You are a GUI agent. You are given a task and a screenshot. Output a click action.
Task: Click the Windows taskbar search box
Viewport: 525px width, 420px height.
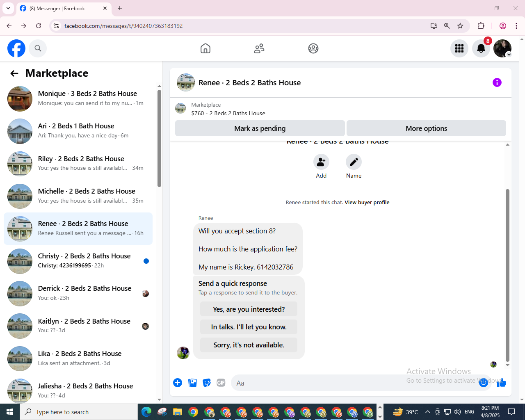(x=79, y=412)
